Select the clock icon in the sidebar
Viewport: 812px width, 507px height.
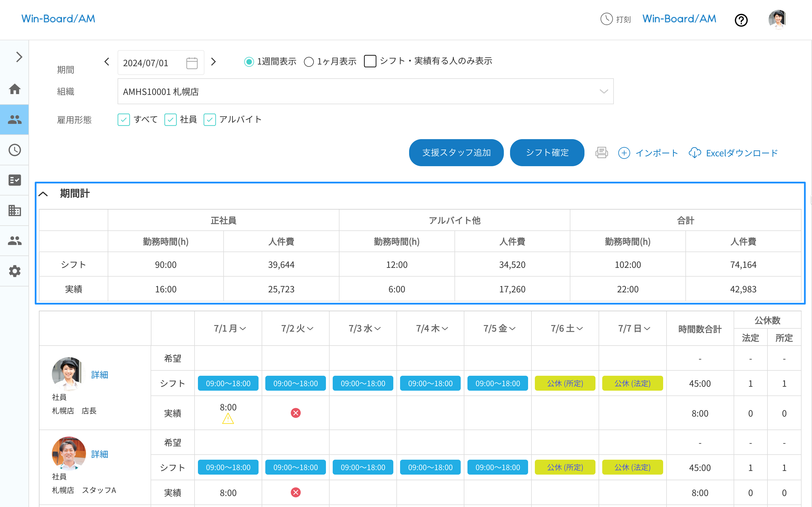(14, 150)
